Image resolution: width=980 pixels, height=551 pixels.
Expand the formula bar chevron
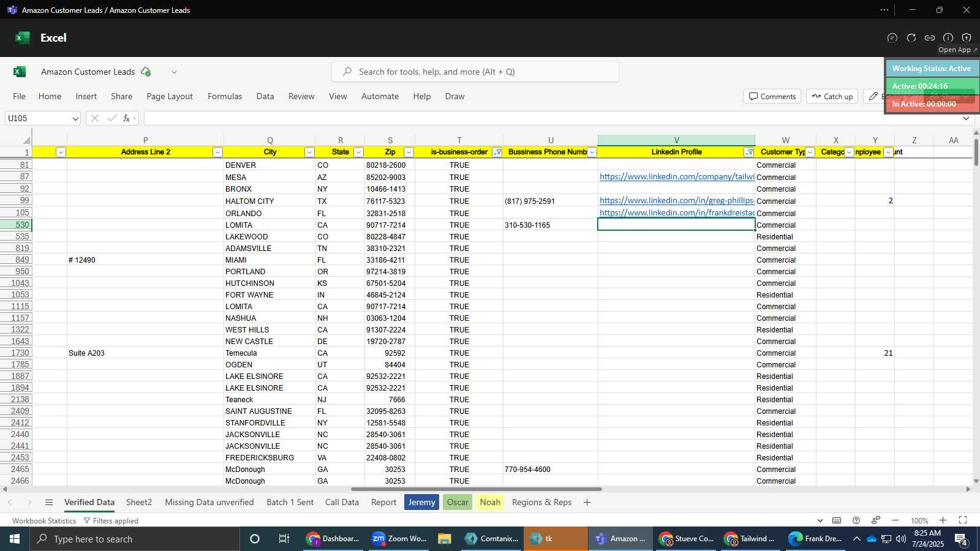click(x=967, y=118)
